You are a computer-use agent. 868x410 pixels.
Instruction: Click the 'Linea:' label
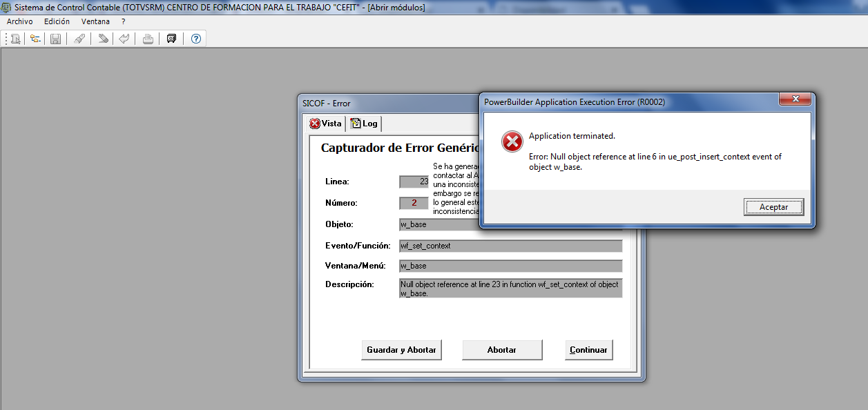click(337, 182)
